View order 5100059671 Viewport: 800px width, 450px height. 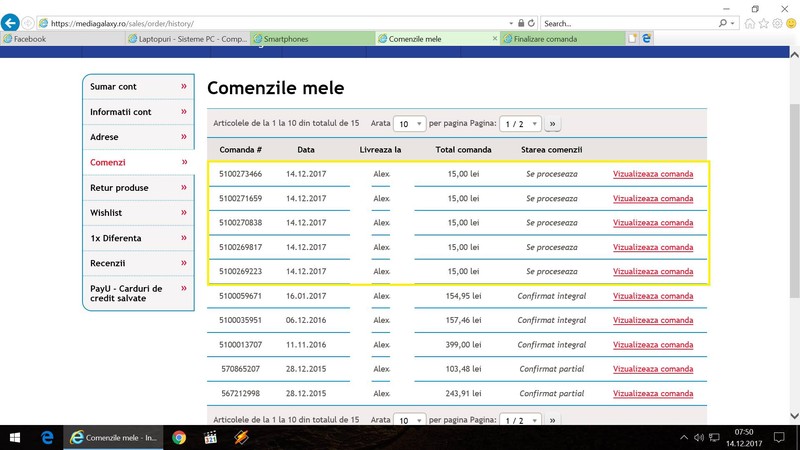tap(653, 296)
